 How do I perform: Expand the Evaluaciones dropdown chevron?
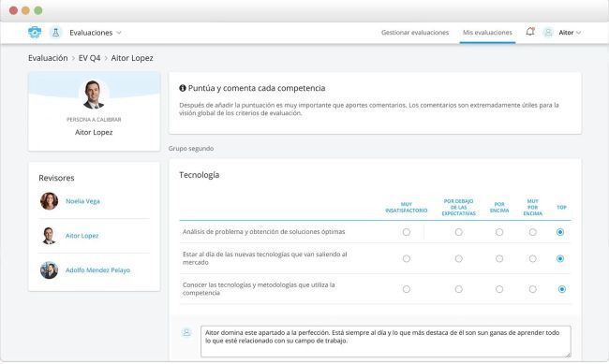(x=119, y=33)
